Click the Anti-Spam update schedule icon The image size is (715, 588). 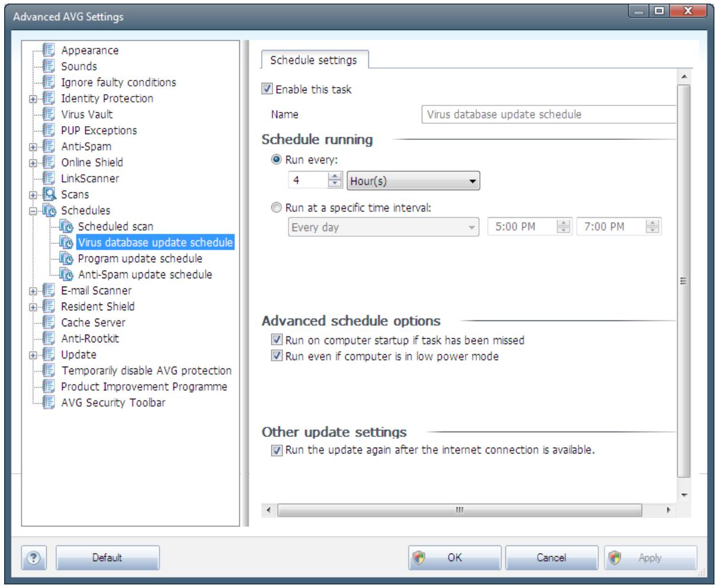(68, 275)
